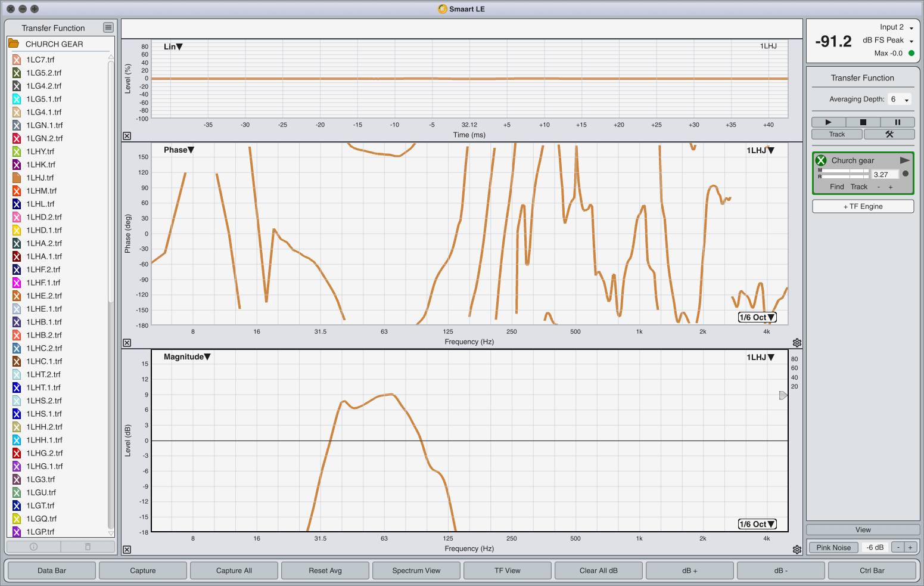Click the trace icon for 1LHJ.trf
The width and height of the screenshot is (924, 586).
(x=17, y=178)
